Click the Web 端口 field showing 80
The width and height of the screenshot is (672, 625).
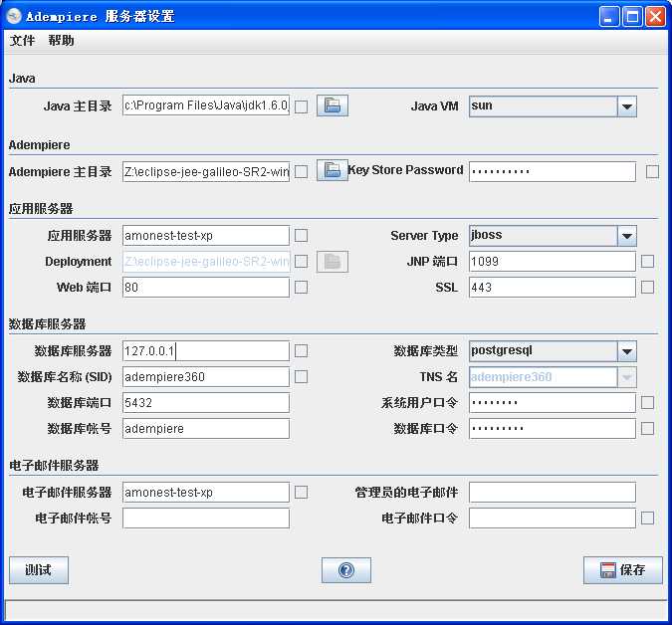coord(206,287)
